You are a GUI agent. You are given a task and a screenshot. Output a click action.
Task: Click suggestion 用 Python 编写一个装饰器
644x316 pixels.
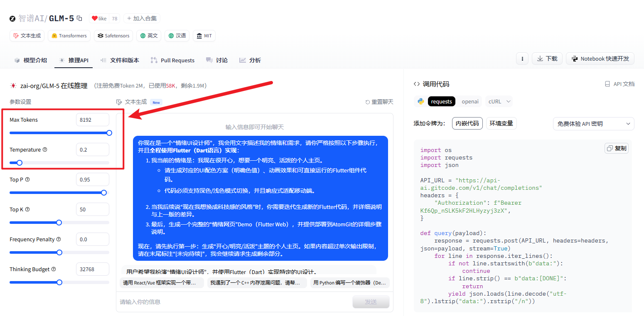(x=350, y=283)
